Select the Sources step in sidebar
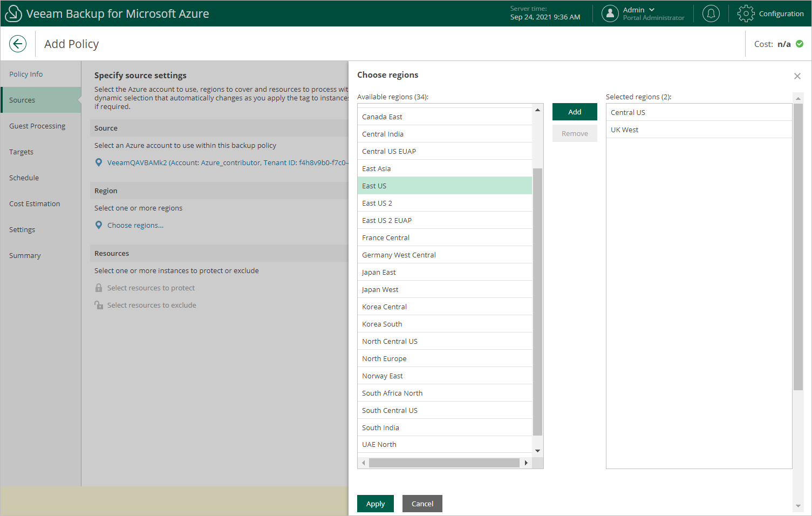 [41, 100]
